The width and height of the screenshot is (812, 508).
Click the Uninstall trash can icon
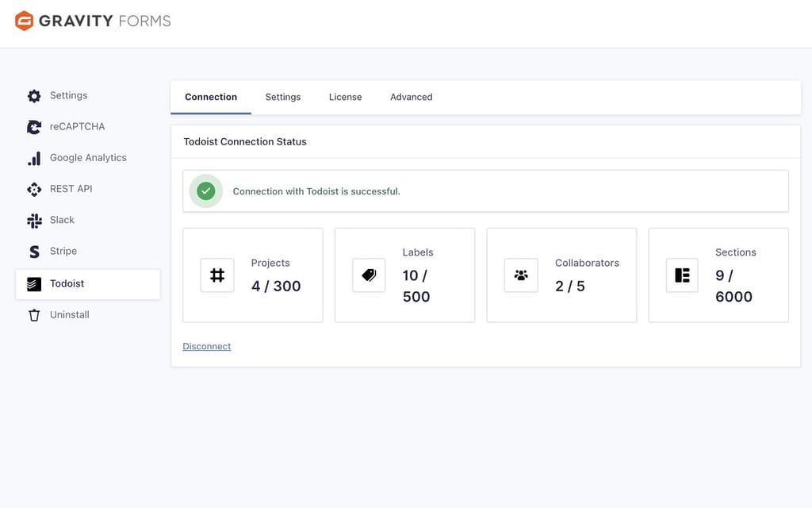tap(33, 314)
